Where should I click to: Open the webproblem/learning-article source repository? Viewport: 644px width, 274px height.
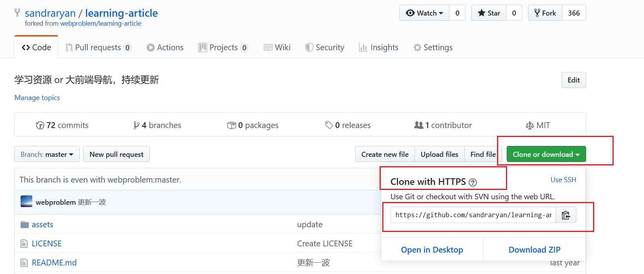[101, 23]
